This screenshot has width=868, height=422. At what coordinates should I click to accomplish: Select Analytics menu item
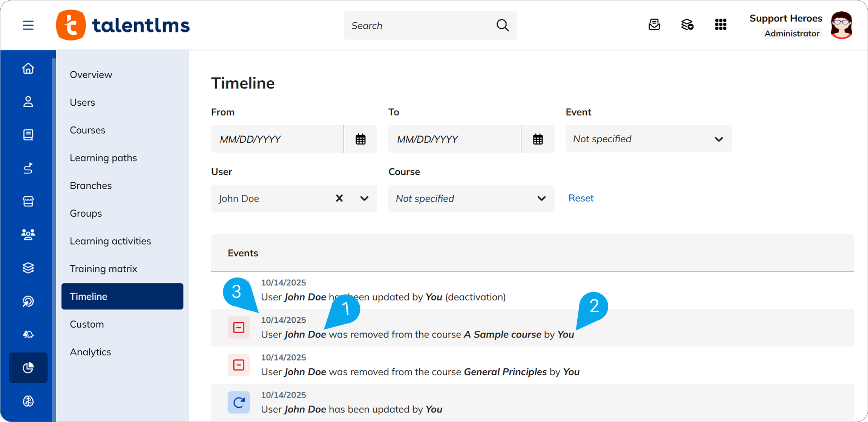pos(90,352)
